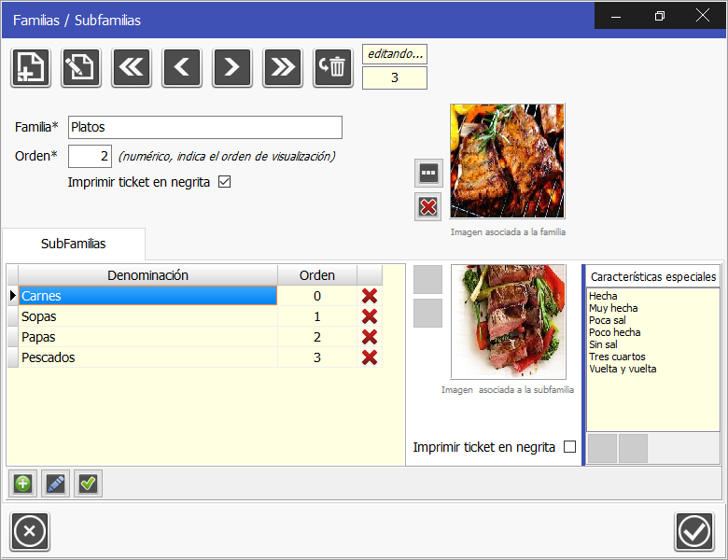Go to the first family record
This screenshot has height=560, width=728.
click(132, 67)
